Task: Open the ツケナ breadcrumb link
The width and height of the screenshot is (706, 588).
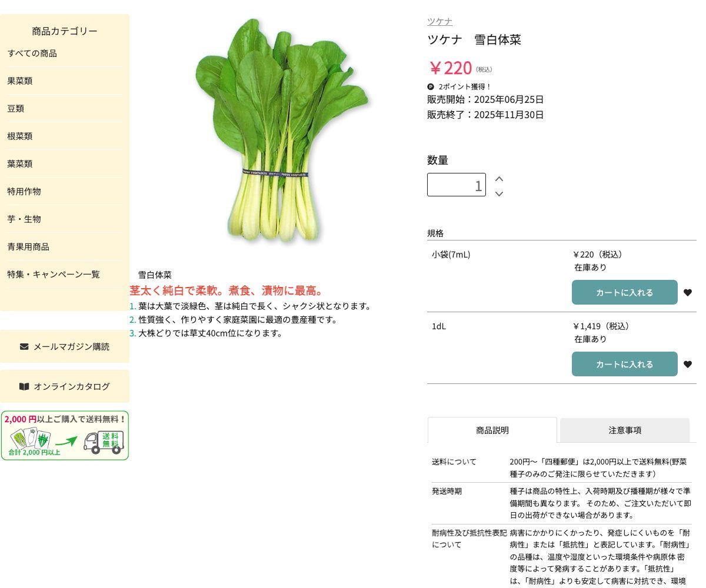Action: click(439, 22)
